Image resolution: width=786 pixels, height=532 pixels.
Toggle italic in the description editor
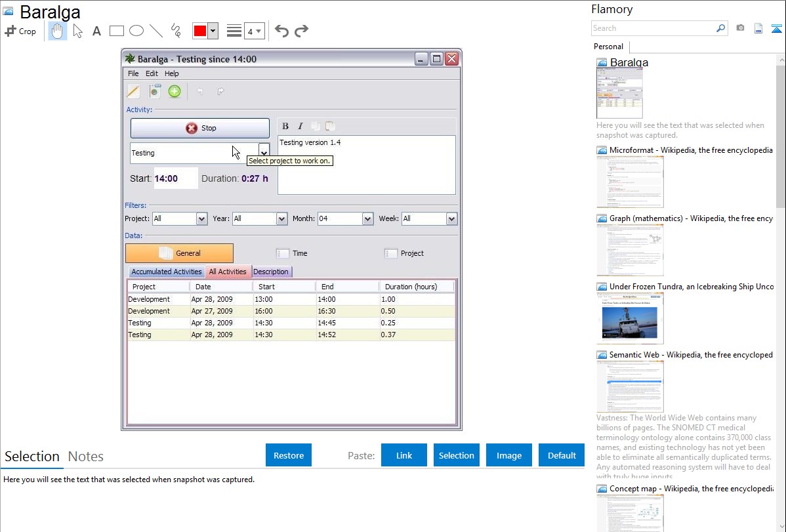coord(300,126)
